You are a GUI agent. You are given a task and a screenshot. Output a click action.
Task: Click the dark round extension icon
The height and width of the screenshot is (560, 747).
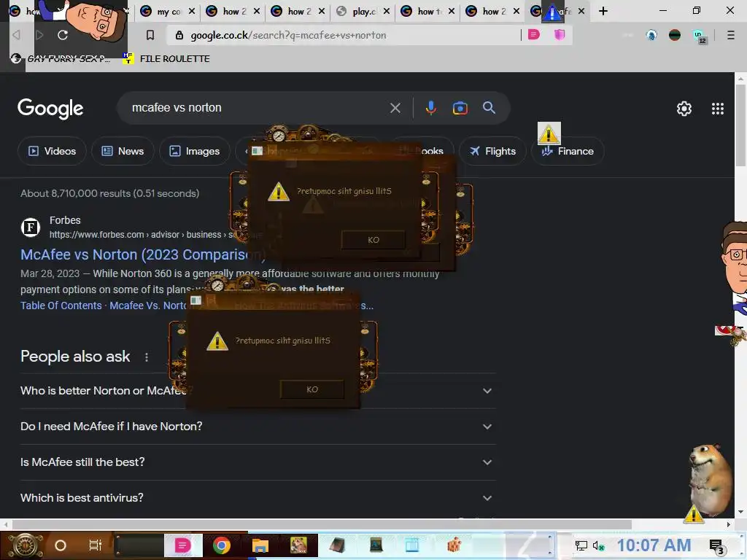[675, 35]
